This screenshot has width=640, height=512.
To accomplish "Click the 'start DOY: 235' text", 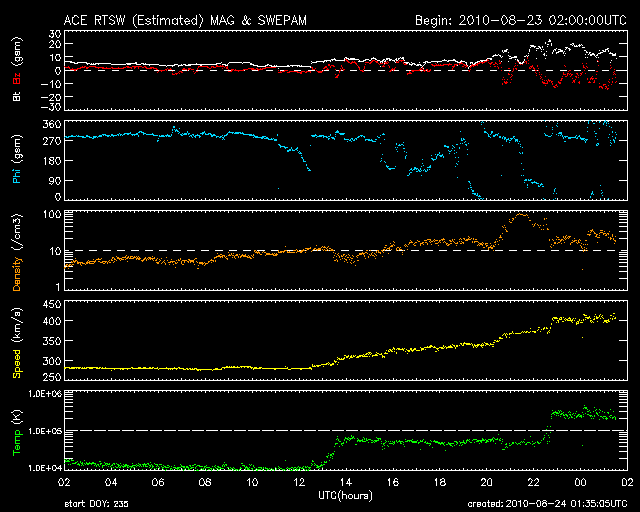I will [x=96, y=504].
